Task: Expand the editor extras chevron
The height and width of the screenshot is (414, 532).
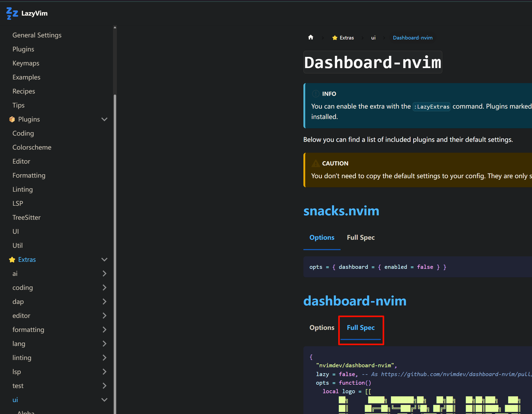Action: pos(104,316)
